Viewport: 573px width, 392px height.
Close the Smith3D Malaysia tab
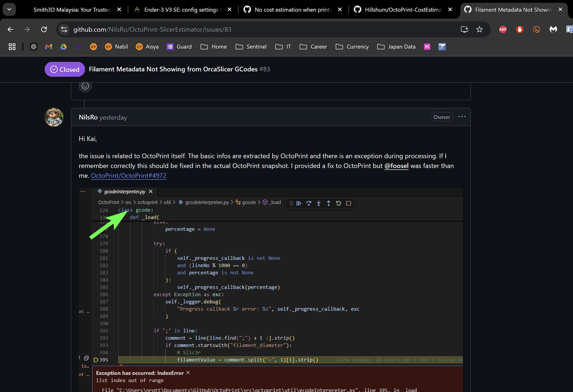click(119, 10)
